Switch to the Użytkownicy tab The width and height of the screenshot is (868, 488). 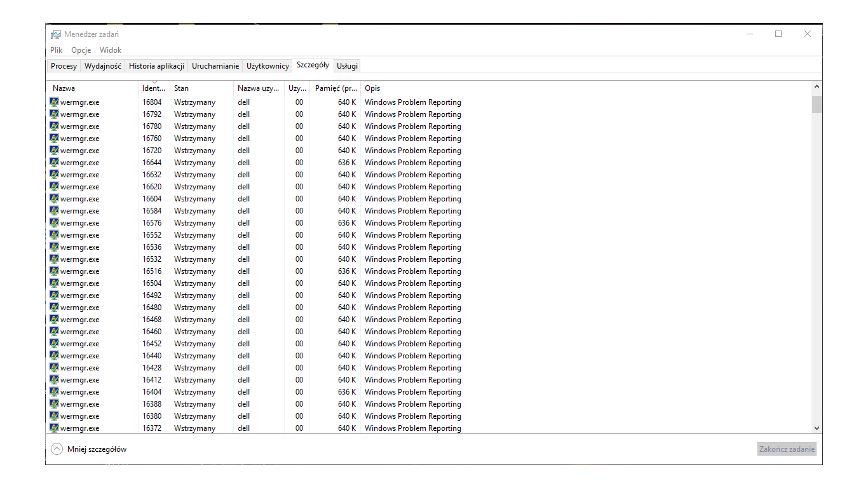268,66
